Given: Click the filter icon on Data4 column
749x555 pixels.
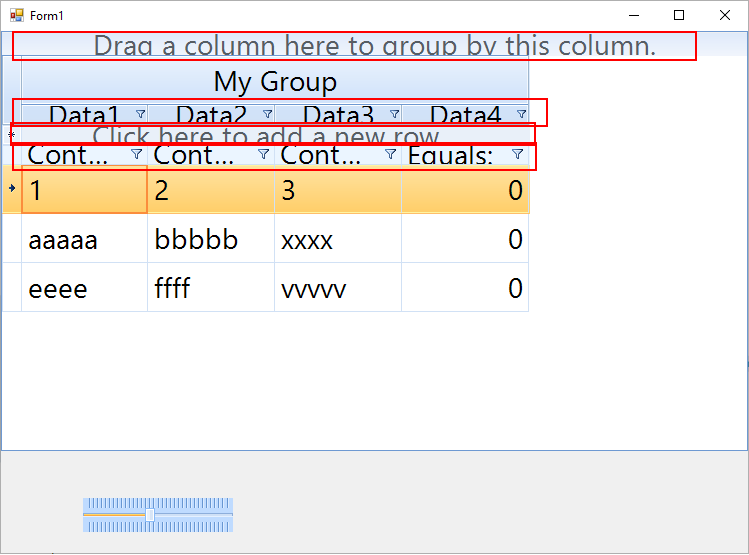Looking at the screenshot, I should 521,114.
